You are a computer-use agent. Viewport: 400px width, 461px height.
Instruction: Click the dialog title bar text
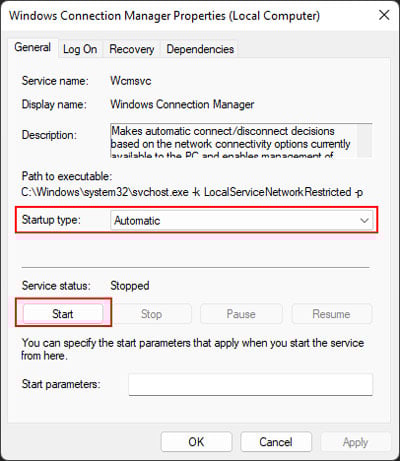click(x=164, y=16)
